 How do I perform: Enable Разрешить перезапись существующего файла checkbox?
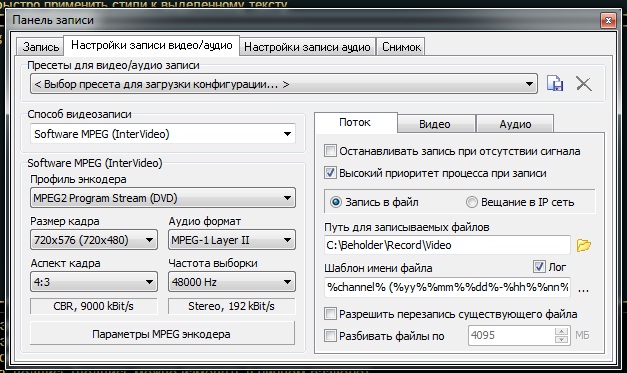pyautogui.click(x=330, y=314)
